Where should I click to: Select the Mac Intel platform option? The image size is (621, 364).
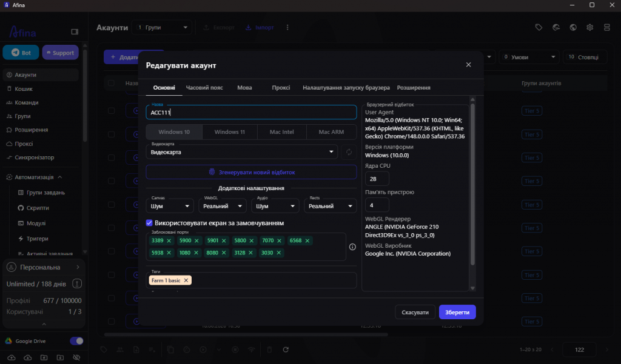(x=282, y=132)
